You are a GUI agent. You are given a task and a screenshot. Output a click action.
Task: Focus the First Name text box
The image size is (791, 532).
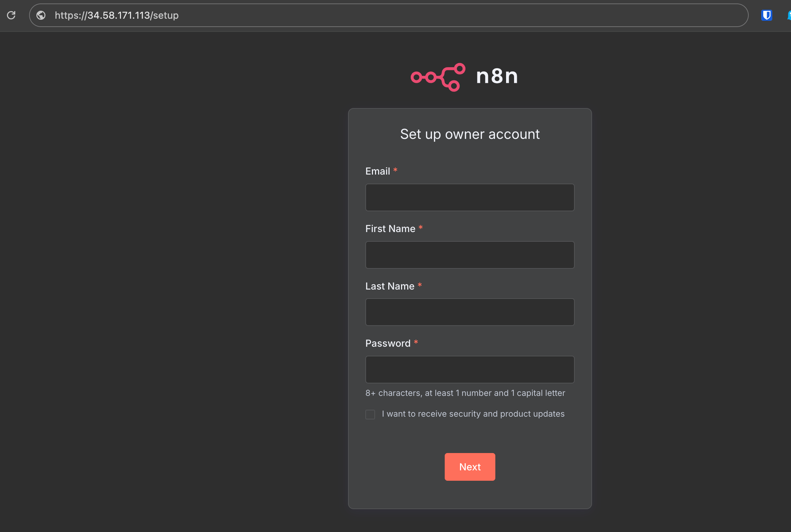[x=470, y=255]
